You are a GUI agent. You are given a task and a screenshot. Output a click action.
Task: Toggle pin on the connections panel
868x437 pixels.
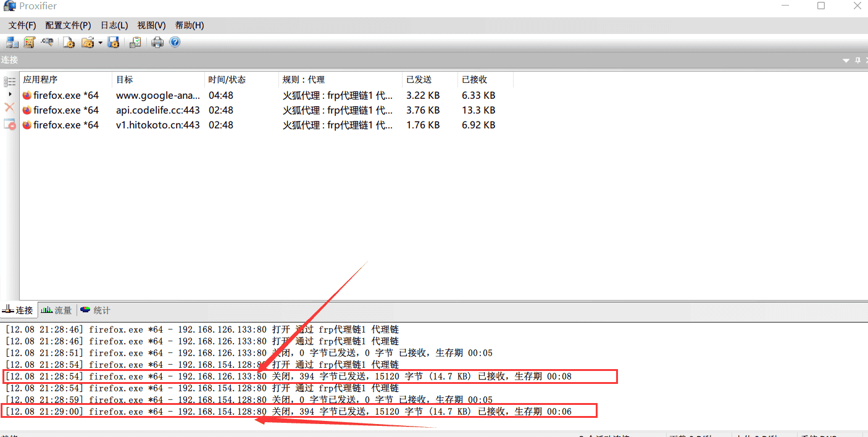click(x=857, y=60)
